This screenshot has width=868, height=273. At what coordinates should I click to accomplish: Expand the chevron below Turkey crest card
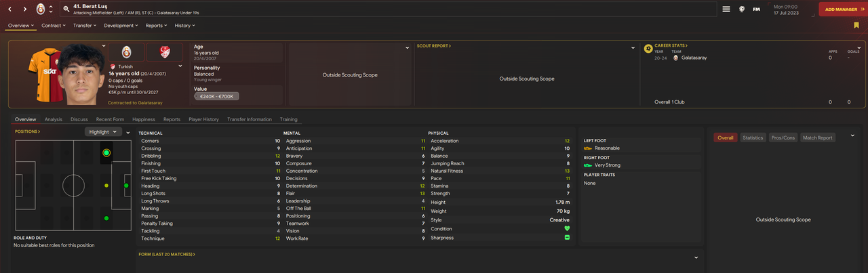point(181,66)
